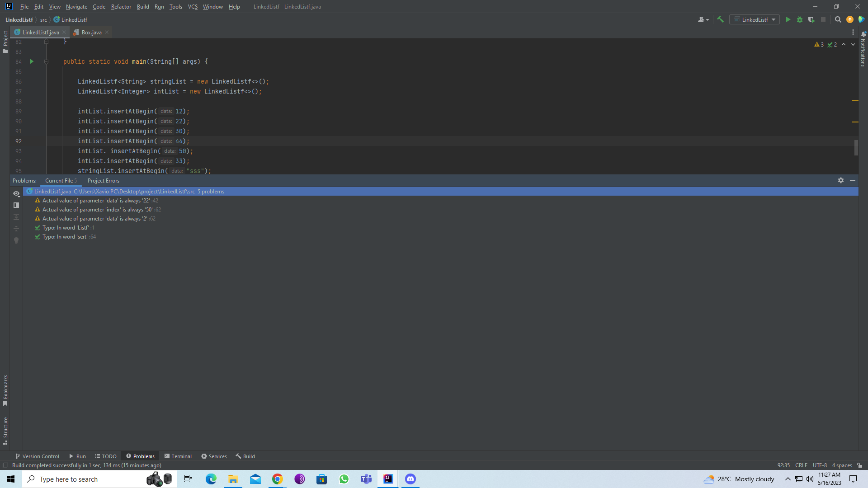The width and height of the screenshot is (868, 488).
Task: Click Expand All icon in Problems panel
Action: tap(16, 217)
